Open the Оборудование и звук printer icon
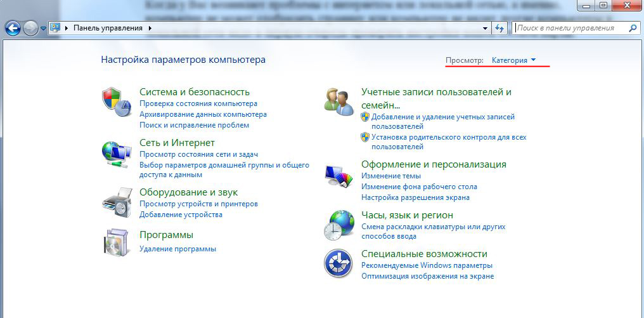 [x=117, y=202]
